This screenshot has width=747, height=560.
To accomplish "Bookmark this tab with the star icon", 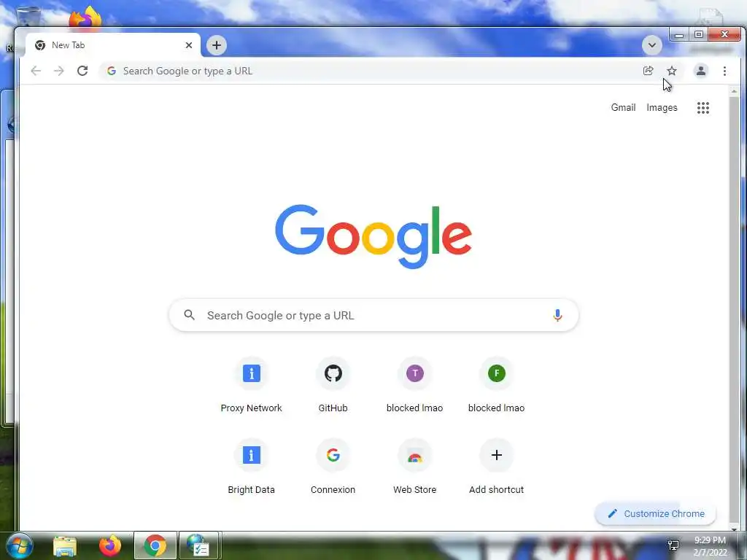I will [672, 71].
